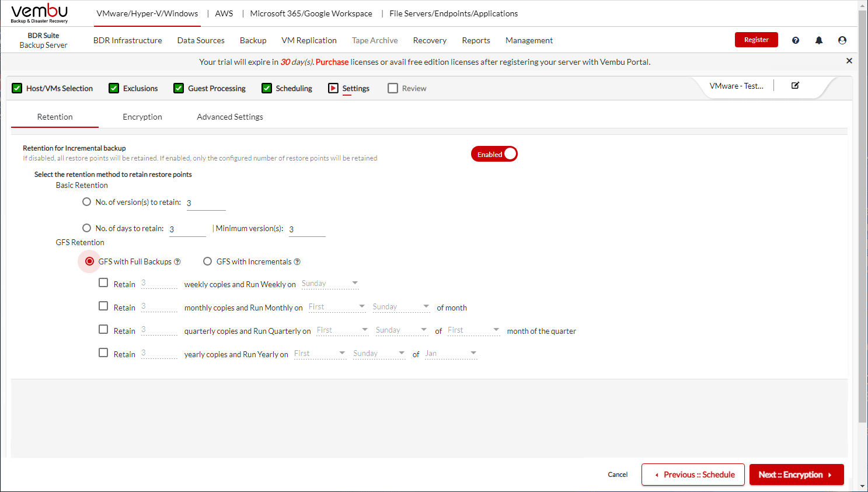Open the BDR Infrastructure menu
The height and width of the screenshot is (492, 868).
point(128,40)
